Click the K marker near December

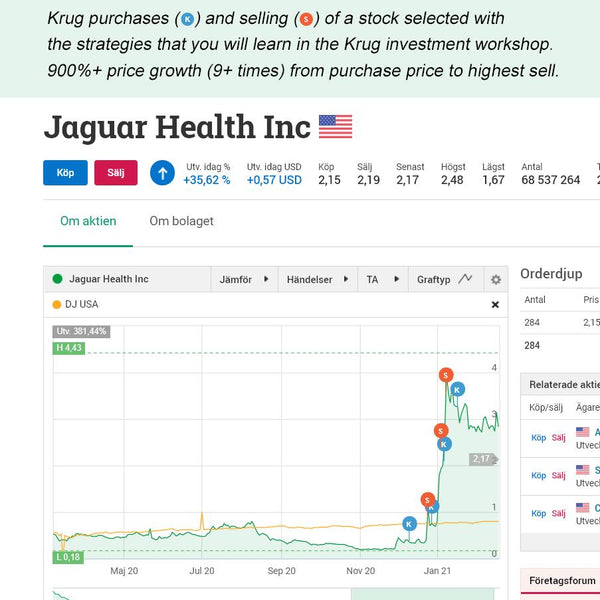[409, 523]
